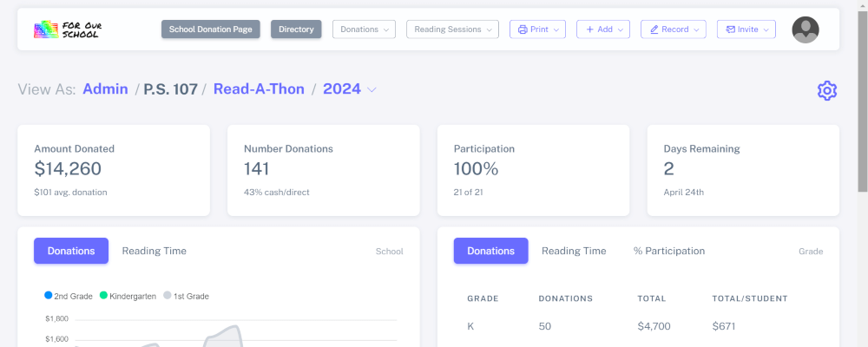Image resolution: width=868 pixels, height=347 pixels.
Task: Click the printer icon in Print button
Action: [x=522, y=29]
